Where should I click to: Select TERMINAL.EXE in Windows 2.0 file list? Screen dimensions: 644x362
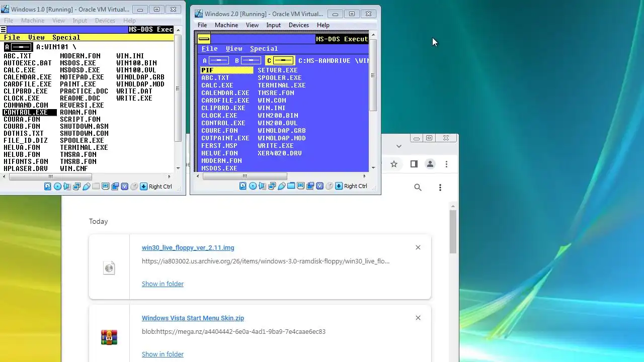282,85
